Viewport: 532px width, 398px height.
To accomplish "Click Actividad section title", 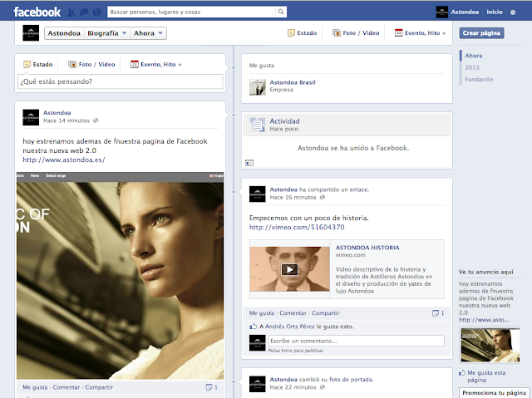I will [284, 121].
